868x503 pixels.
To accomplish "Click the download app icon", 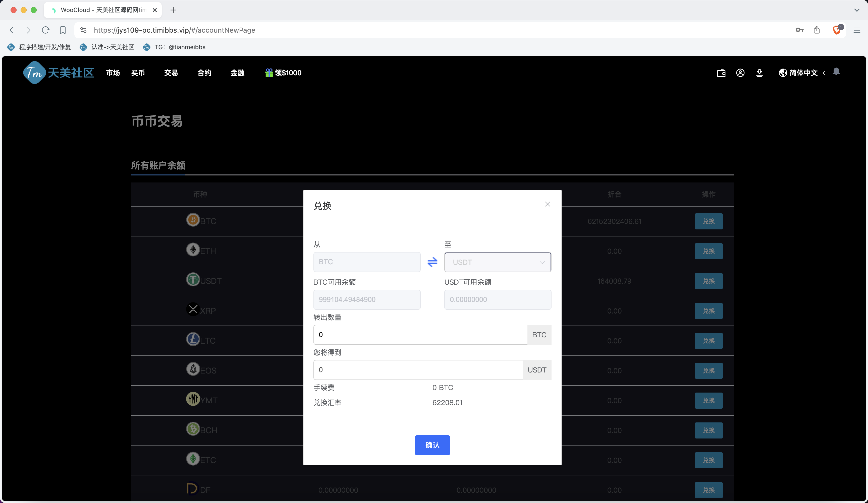I will pos(759,73).
